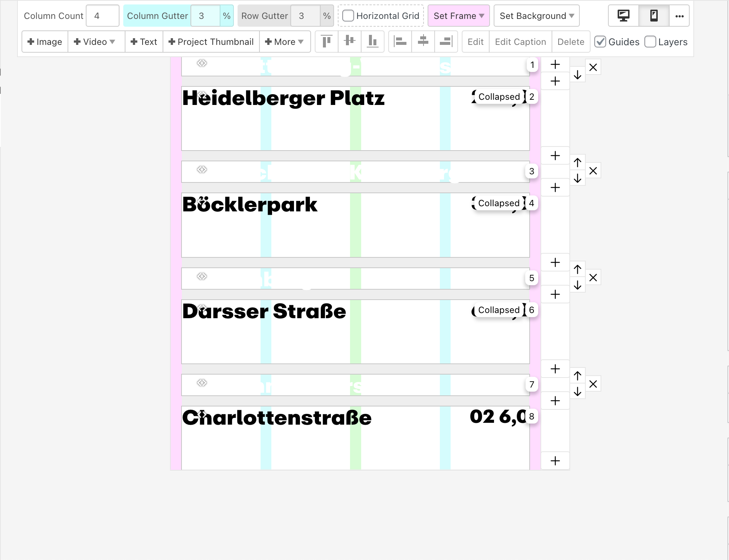Click the Add Text button
Screen dimensions: 729x560
tap(143, 42)
